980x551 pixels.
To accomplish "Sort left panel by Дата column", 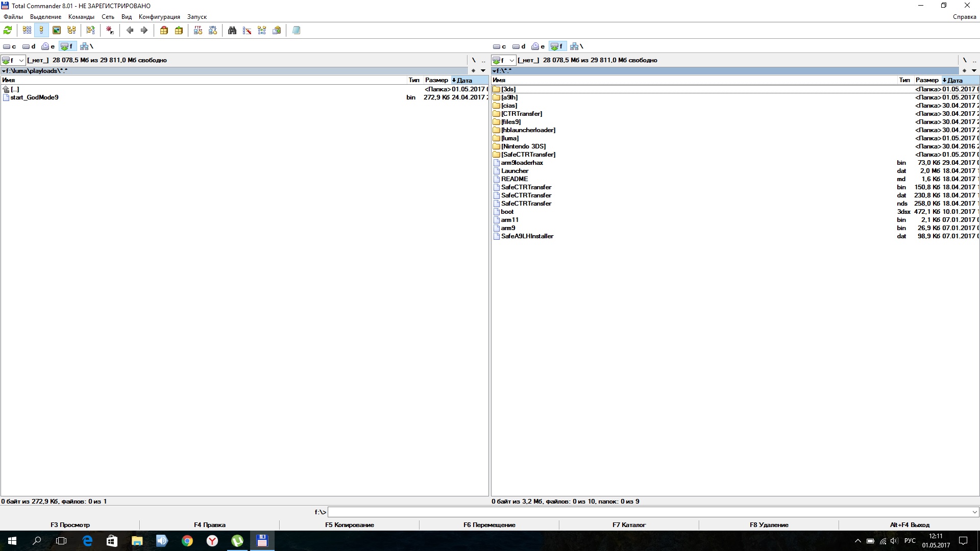I will (x=469, y=80).
